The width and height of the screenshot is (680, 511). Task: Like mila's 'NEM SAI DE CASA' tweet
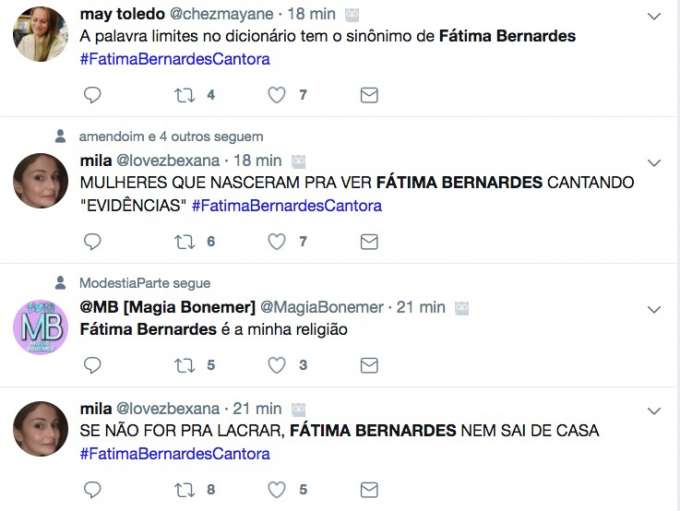tap(277, 489)
